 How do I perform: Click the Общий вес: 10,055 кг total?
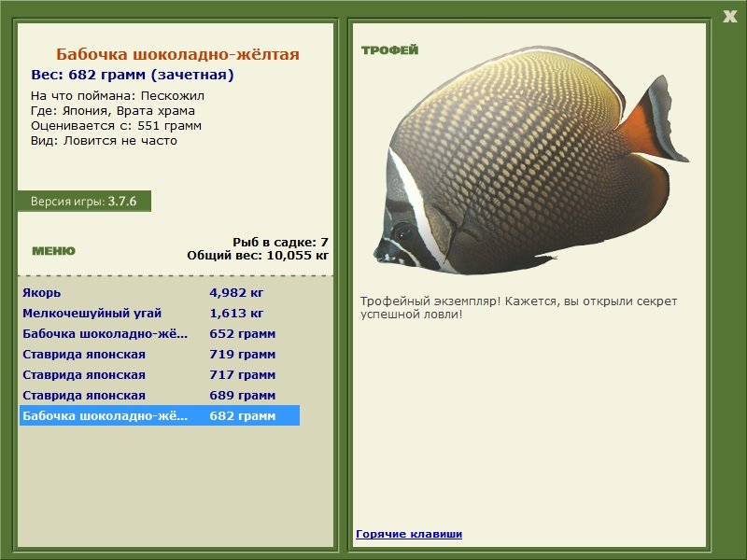click(258, 255)
